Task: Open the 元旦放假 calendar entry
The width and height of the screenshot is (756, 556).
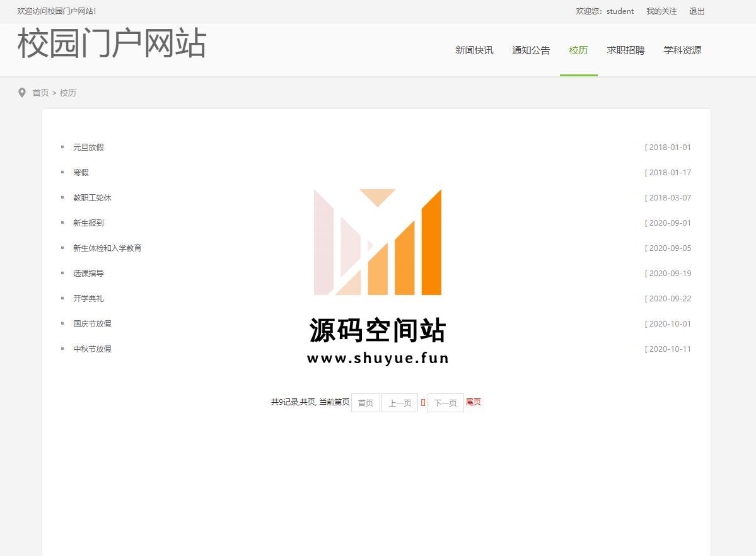Action: click(88, 147)
